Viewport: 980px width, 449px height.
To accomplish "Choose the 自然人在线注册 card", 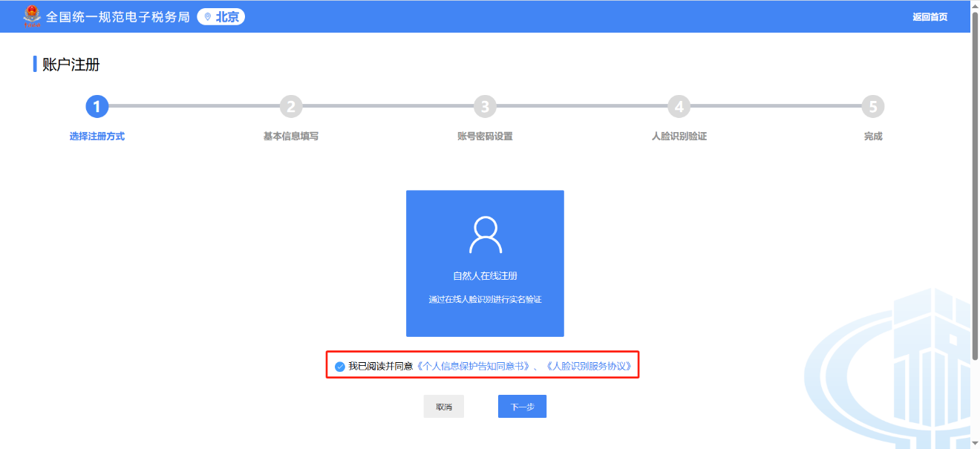I will (485, 263).
